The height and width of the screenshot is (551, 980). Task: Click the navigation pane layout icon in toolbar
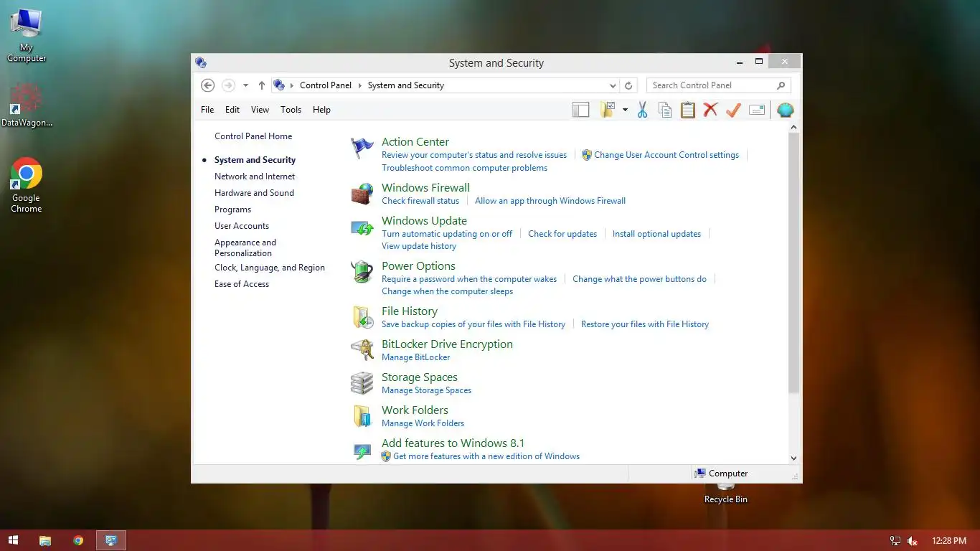coord(580,110)
